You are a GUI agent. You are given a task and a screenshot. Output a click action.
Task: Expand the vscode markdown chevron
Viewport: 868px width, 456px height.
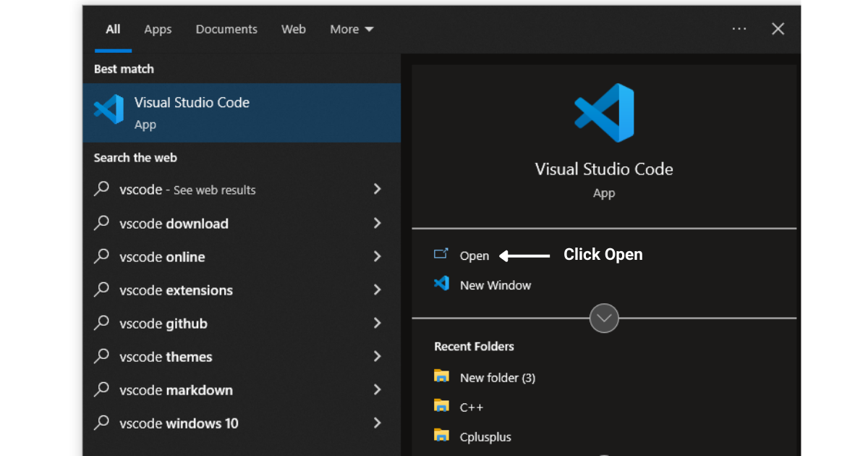(377, 389)
